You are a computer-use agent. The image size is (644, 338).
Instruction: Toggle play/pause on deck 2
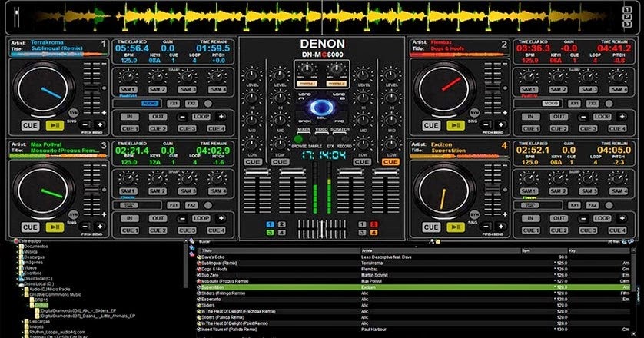point(456,126)
